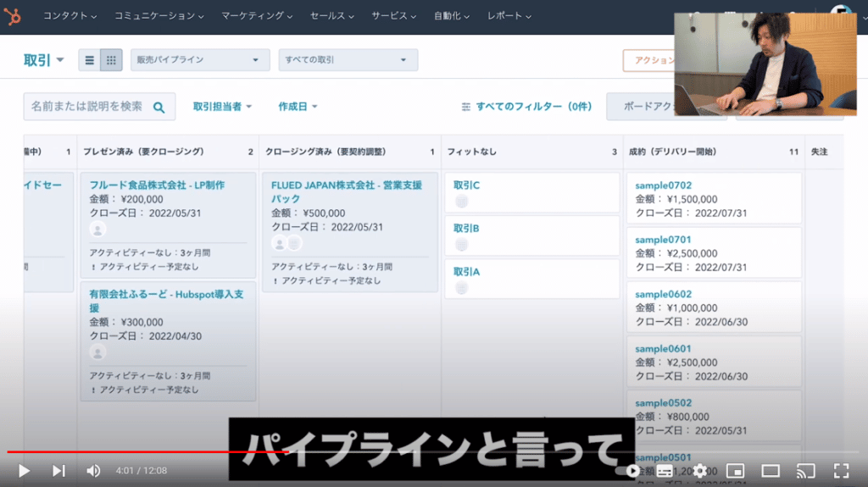The height and width of the screenshot is (487, 868).
Task: Open 取引担当者 filter dropdown
Action: [222, 106]
